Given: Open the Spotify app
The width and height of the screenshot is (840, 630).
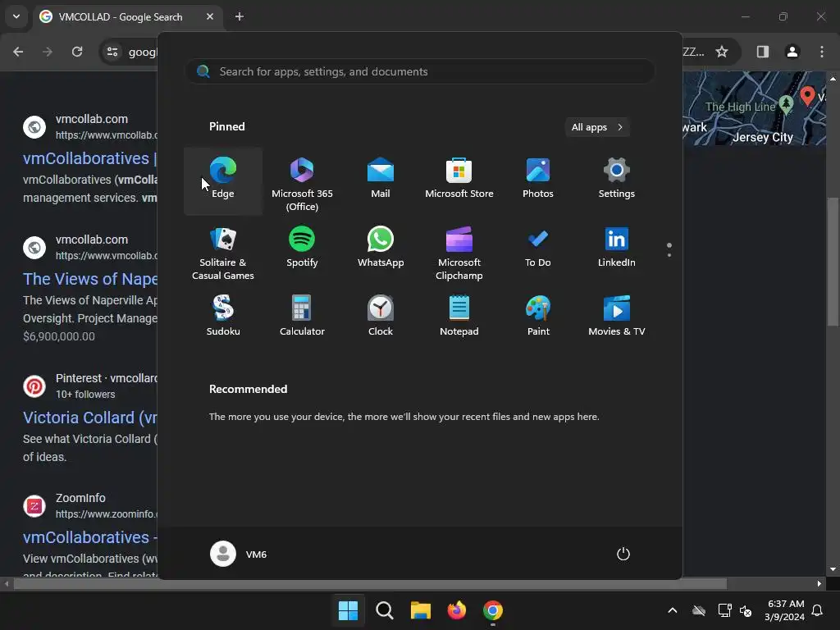Looking at the screenshot, I should coord(302,249).
